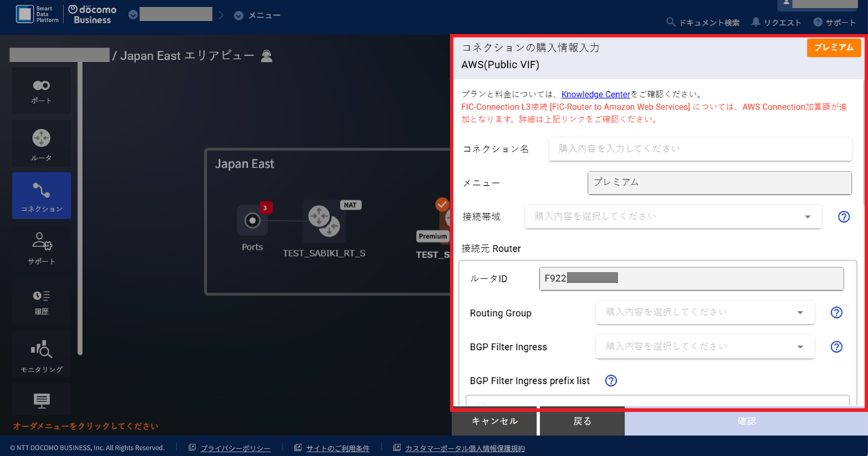Click help icon beside 接続帯域

coord(843,216)
